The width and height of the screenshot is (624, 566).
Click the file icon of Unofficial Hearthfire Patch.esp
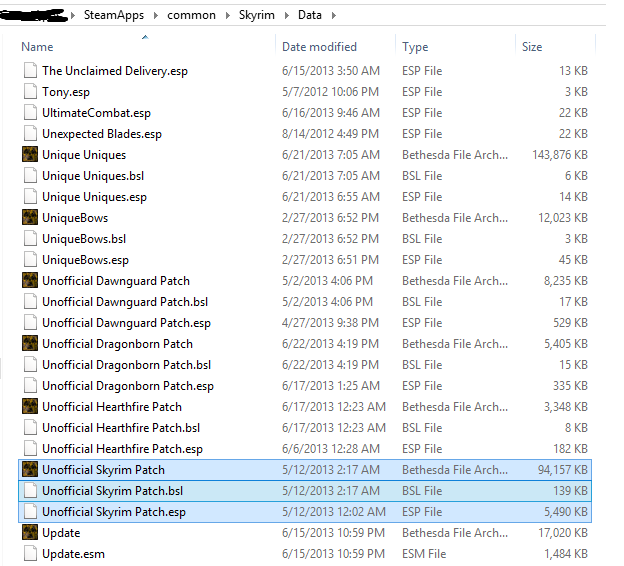(30, 449)
